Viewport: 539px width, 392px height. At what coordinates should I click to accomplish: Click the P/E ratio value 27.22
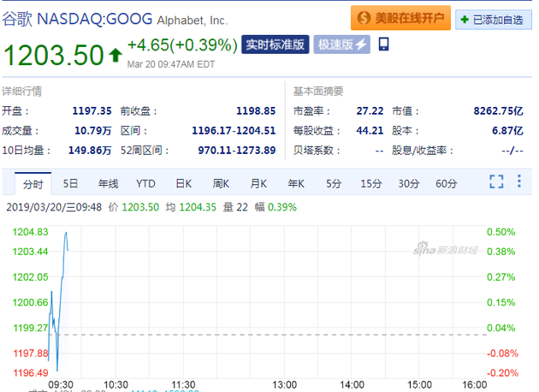[370, 110]
